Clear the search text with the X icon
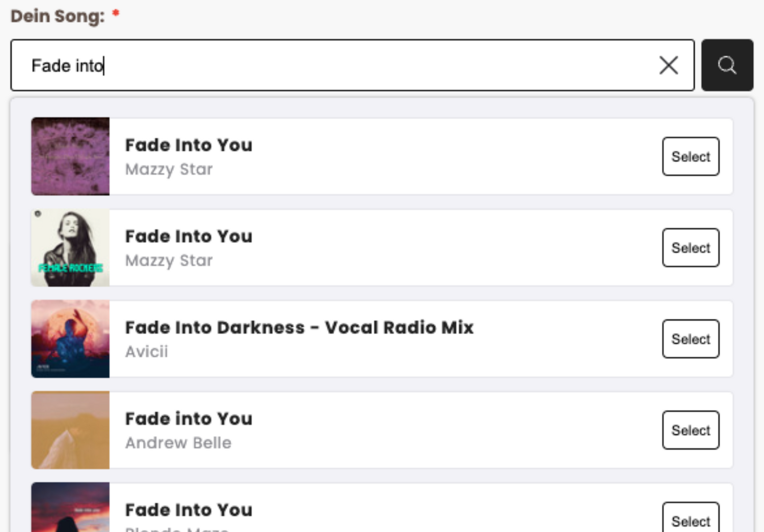This screenshot has height=532, width=764. (668, 65)
